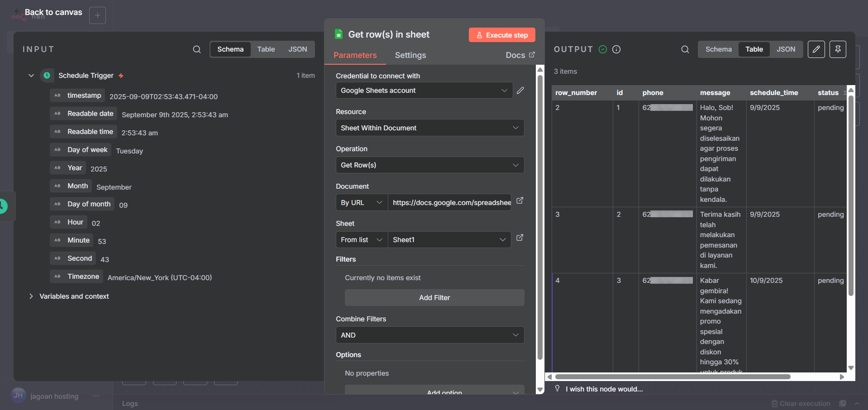Switch to the Parameters tab
868x410 pixels.
coord(355,55)
